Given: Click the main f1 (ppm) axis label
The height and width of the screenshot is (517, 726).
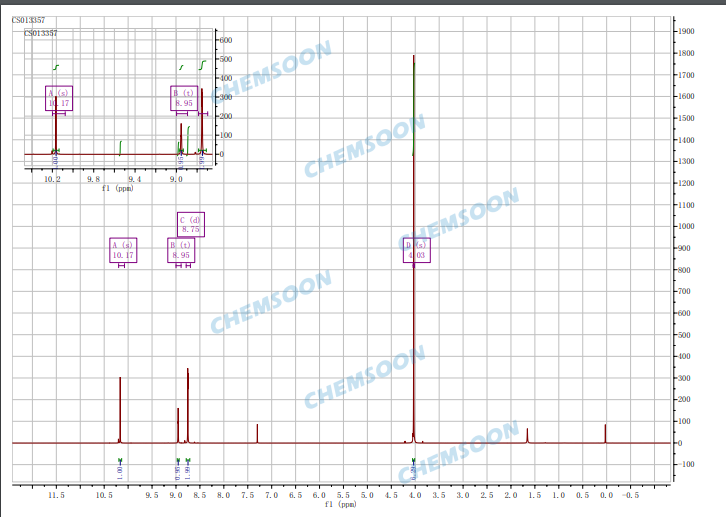Looking at the screenshot, I should [x=340, y=505].
